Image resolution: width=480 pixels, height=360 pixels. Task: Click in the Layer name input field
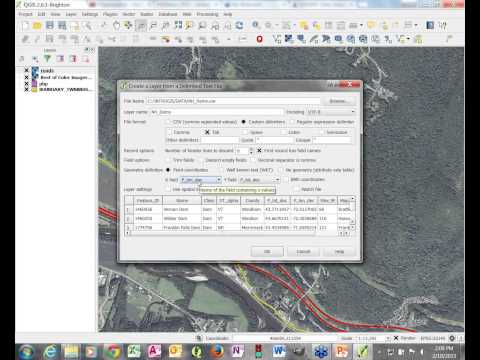217,112
